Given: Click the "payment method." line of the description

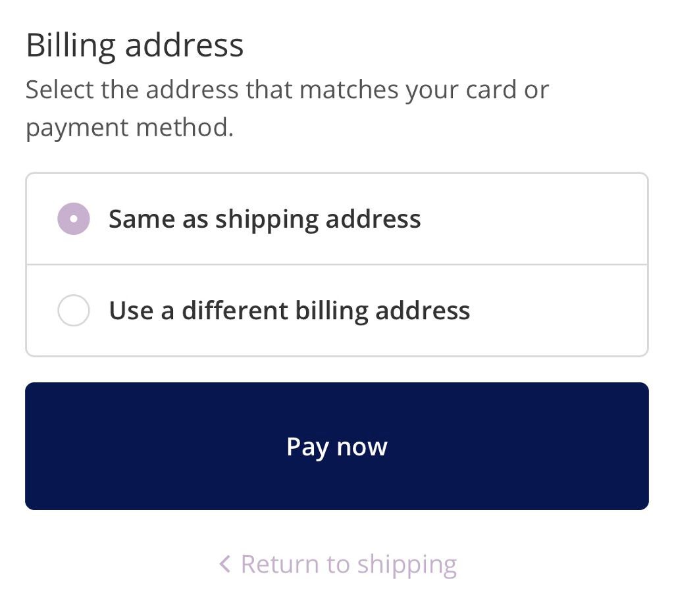Looking at the screenshot, I should pyautogui.click(x=130, y=127).
